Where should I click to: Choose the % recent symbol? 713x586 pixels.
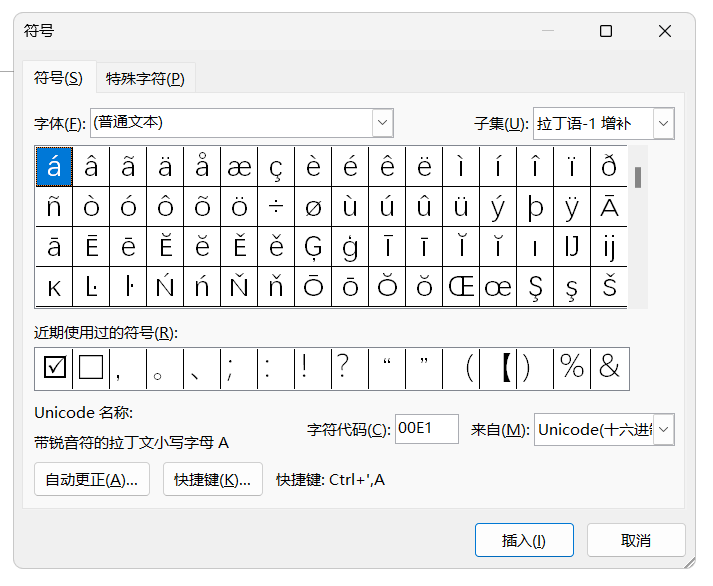pos(572,369)
